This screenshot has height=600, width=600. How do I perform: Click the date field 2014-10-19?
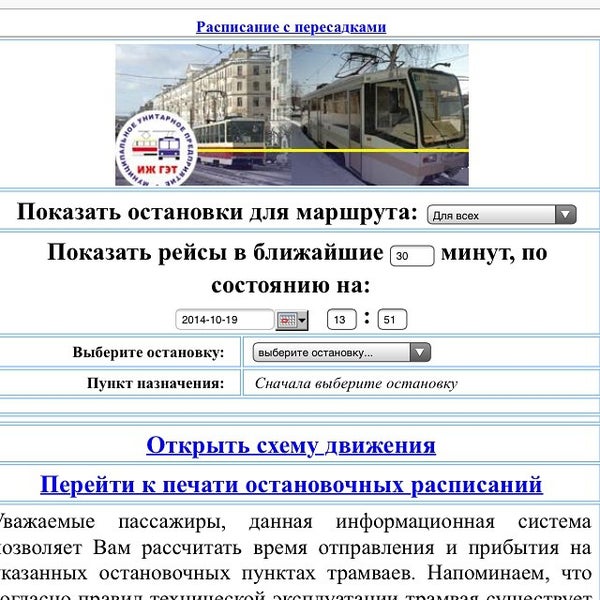click(x=225, y=320)
